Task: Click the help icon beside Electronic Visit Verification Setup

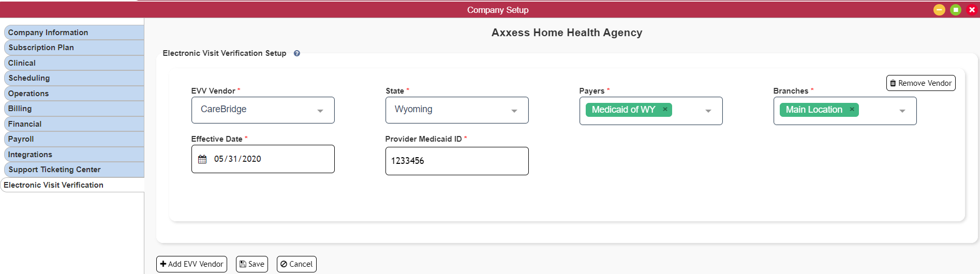Action: tap(297, 53)
